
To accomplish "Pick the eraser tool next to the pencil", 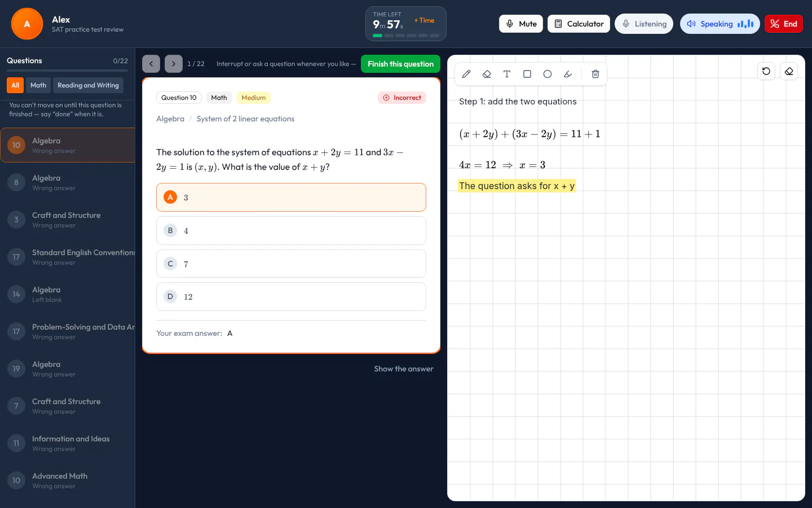I will (487, 74).
